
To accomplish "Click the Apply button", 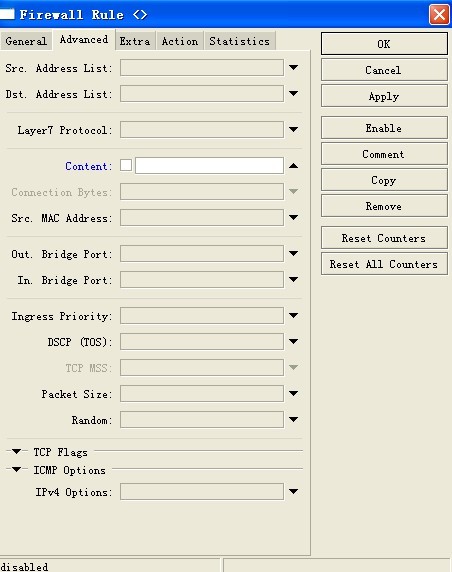I will [384, 96].
